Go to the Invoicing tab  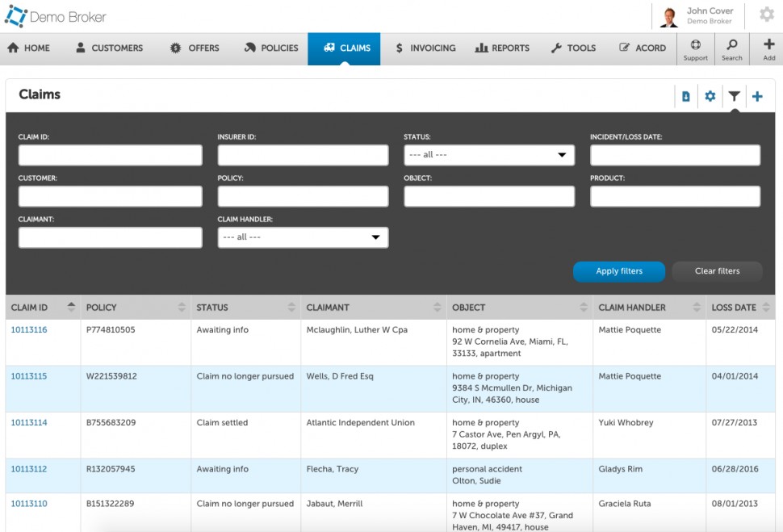(x=425, y=48)
